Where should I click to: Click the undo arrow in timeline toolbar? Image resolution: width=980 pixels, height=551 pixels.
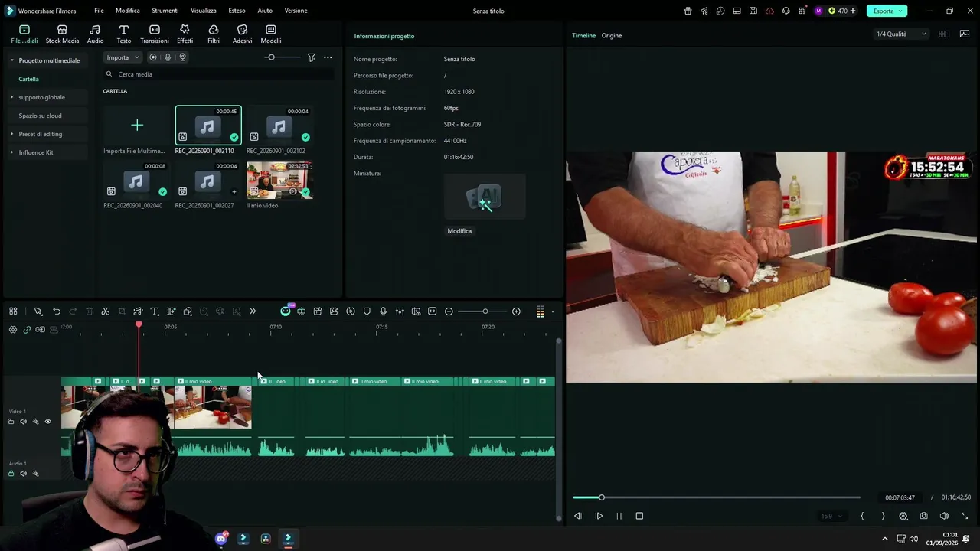click(x=57, y=311)
